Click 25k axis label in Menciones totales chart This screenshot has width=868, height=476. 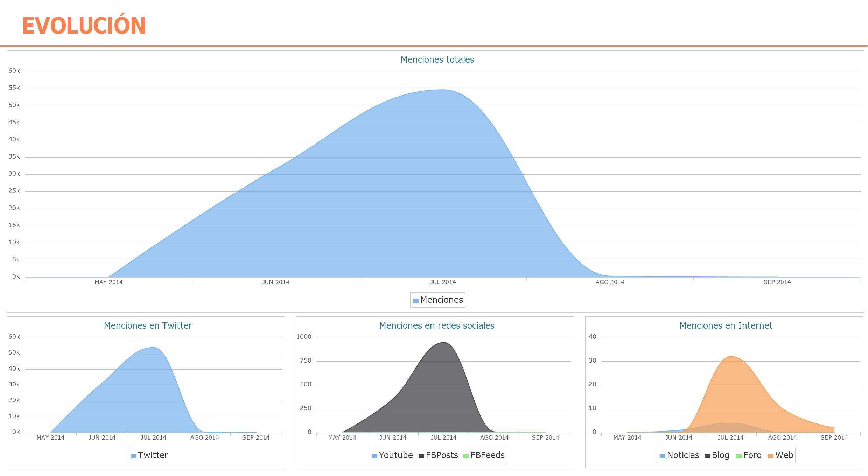[14, 191]
